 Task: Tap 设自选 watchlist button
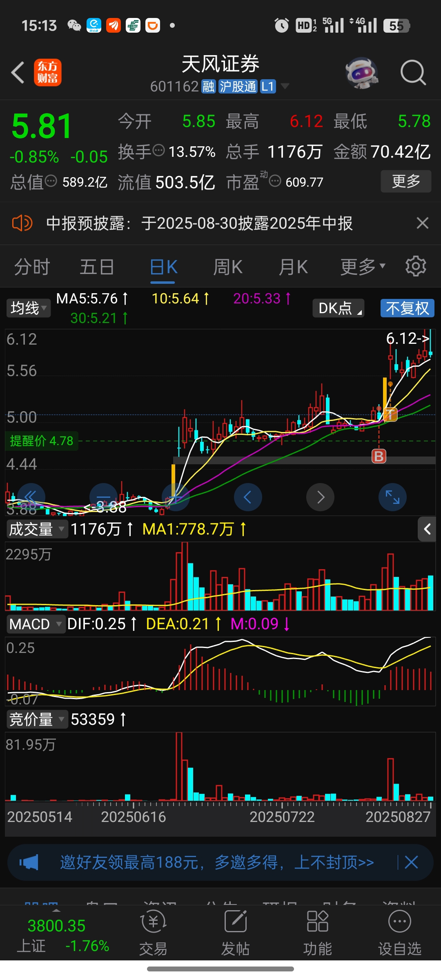[400, 933]
